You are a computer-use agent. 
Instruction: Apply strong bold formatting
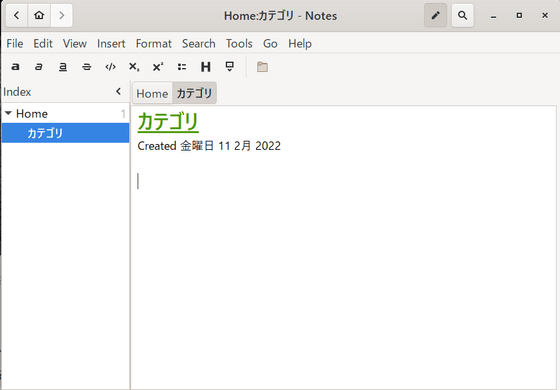pyautogui.click(x=15, y=67)
